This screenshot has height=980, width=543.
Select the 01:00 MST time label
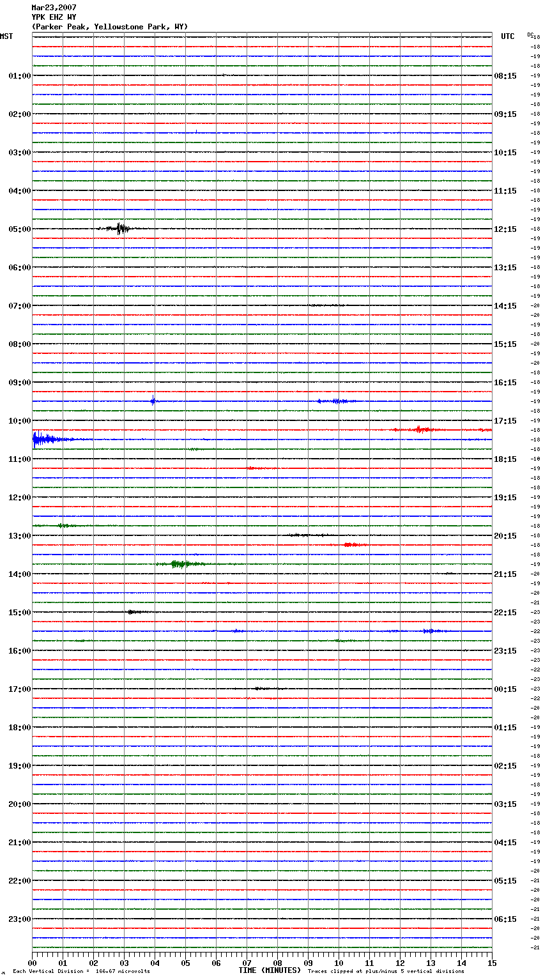(20, 76)
